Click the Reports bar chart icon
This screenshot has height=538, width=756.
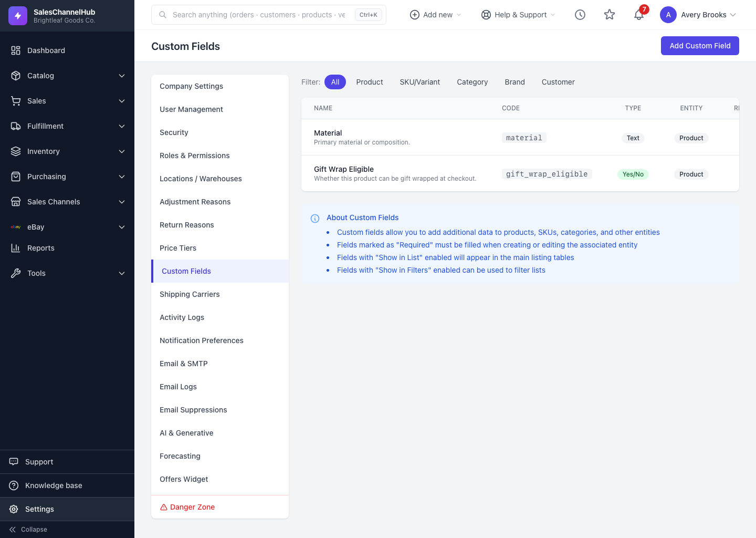[16, 248]
